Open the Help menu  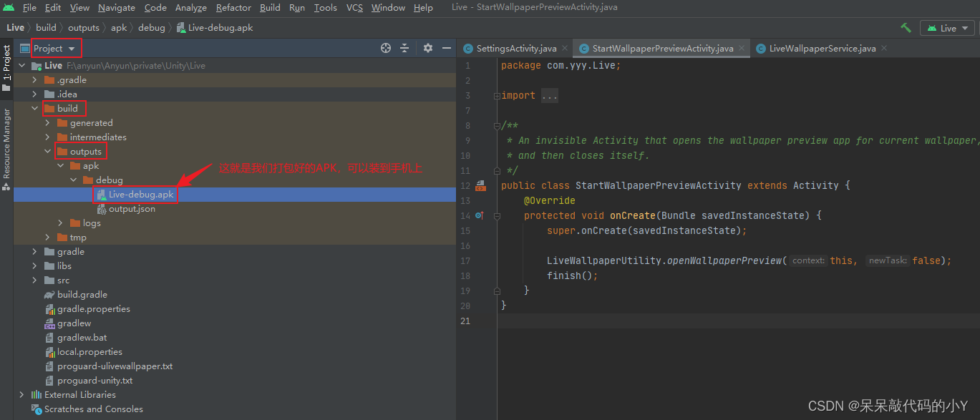coord(423,8)
